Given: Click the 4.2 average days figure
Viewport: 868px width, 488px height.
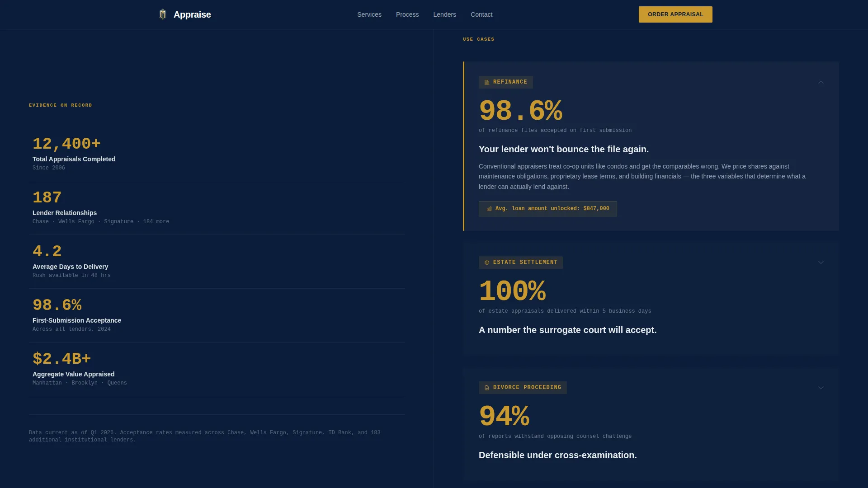Looking at the screenshot, I should tap(47, 252).
